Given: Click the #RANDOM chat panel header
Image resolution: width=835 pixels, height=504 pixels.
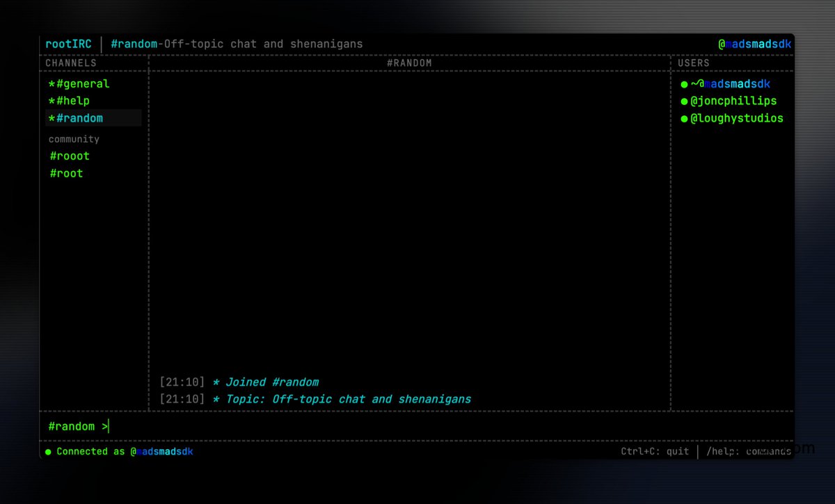Looking at the screenshot, I should pyautogui.click(x=409, y=63).
